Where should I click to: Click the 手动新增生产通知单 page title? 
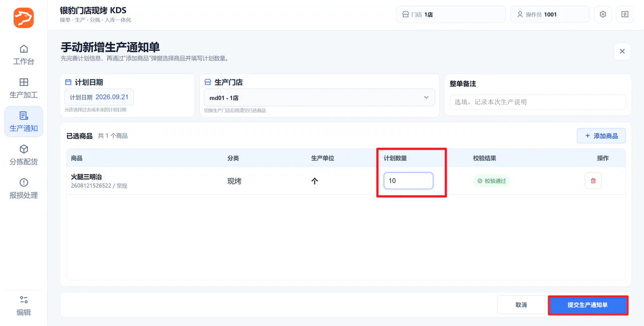[x=110, y=47]
